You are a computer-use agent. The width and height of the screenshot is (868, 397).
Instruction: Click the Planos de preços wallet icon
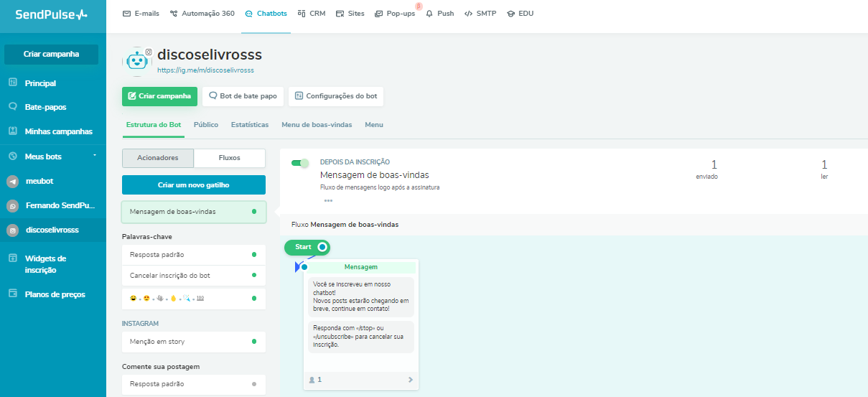pos(12,294)
